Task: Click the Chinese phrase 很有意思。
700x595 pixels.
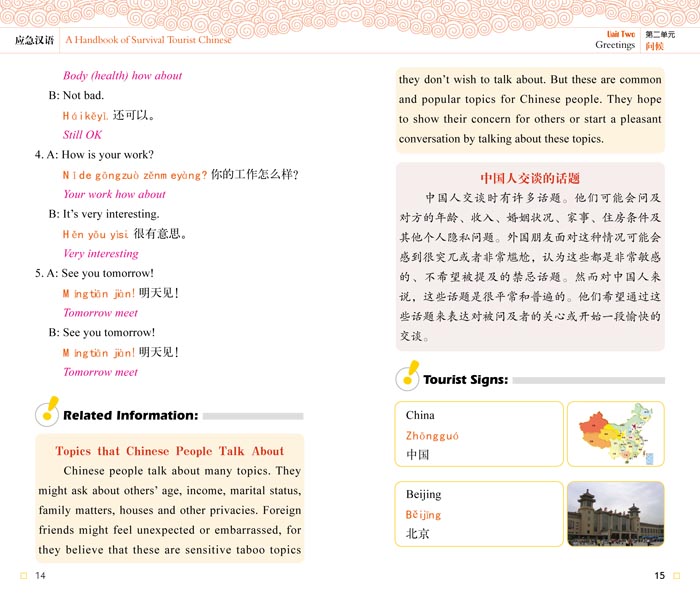Action: click(160, 233)
